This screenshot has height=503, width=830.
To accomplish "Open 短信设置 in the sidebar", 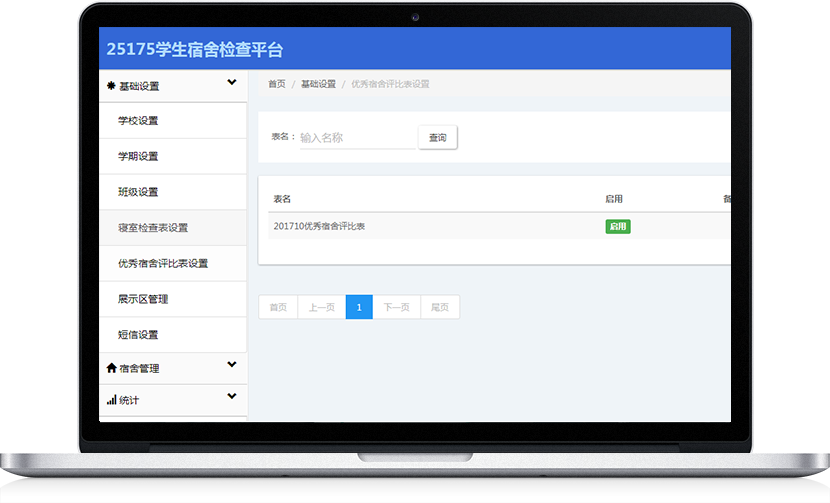I will [138, 335].
